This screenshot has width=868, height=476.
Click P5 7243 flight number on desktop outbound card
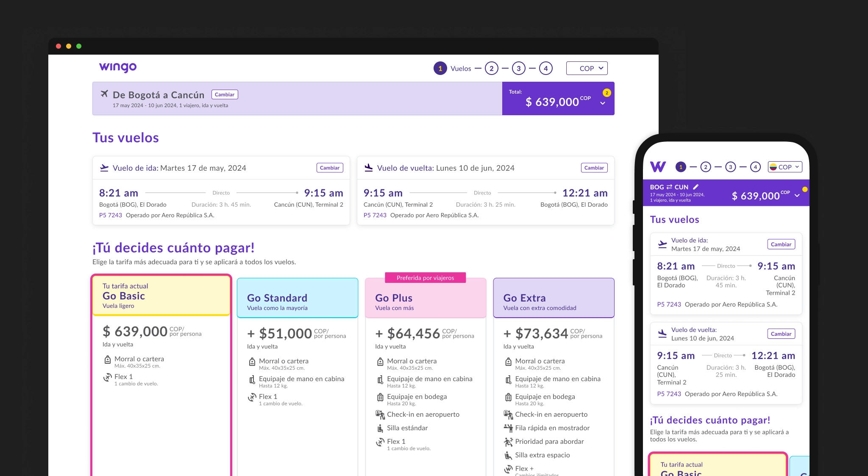pyautogui.click(x=111, y=215)
